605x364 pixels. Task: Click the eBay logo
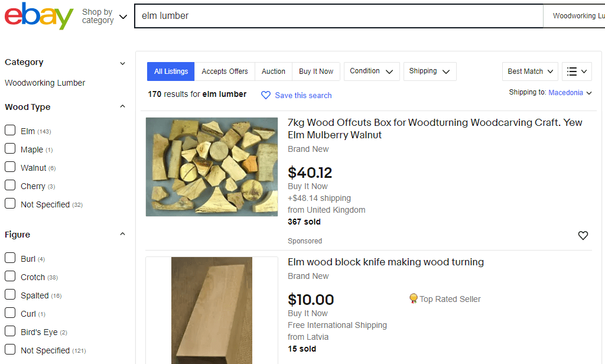(x=38, y=16)
